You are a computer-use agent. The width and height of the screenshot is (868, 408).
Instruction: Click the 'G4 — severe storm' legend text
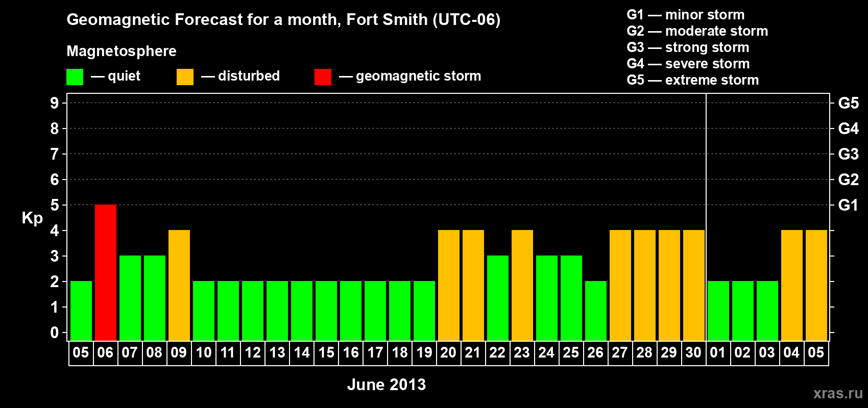point(688,64)
